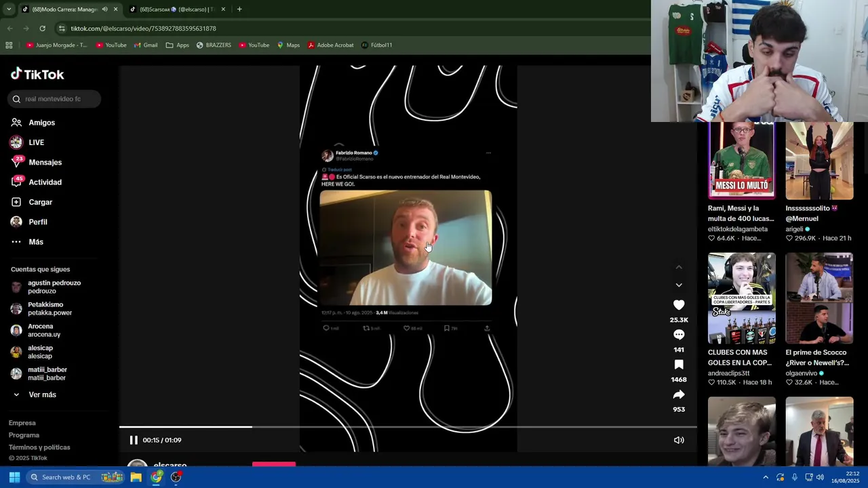Click the search magnifier icon in TikTok

click(x=16, y=99)
